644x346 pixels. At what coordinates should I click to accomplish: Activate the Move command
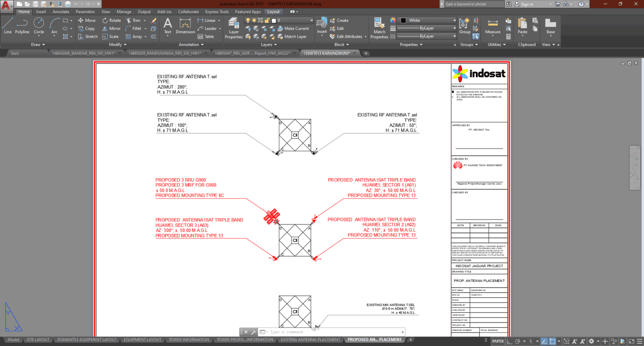pyautogui.click(x=87, y=20)
